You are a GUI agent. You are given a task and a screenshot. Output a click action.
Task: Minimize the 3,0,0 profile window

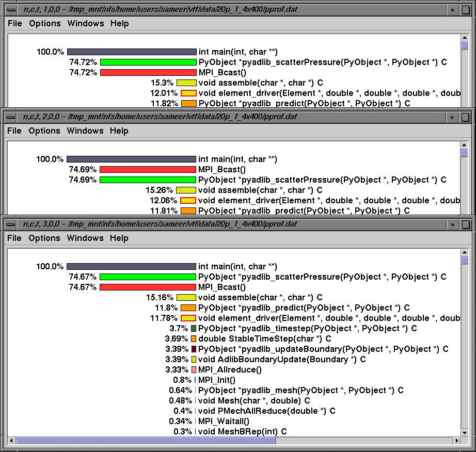pos(452,224)
